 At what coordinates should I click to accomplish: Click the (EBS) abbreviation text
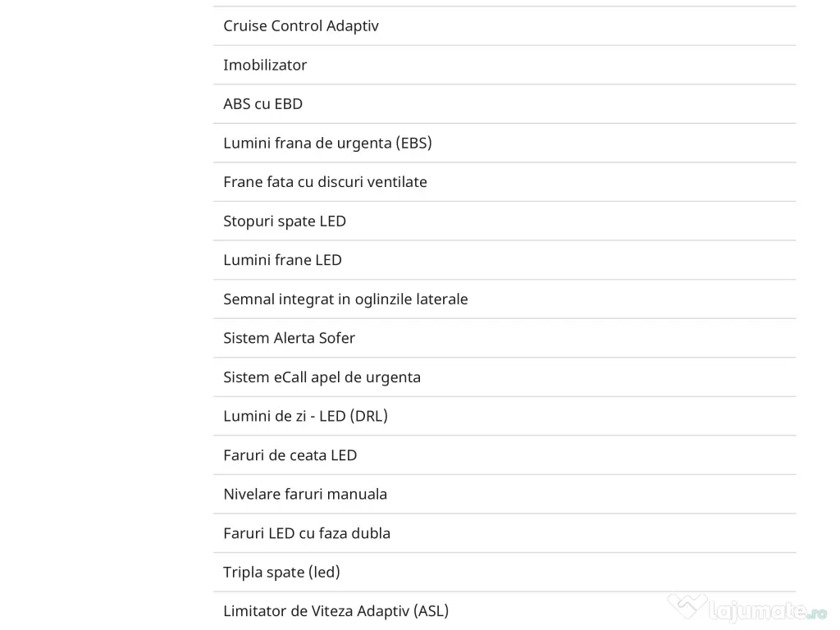(x=414, y=143)
